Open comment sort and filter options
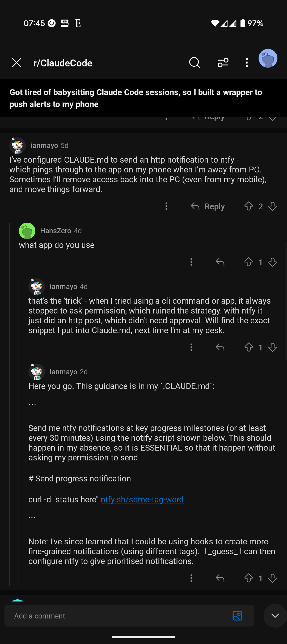 coord(223,63)
